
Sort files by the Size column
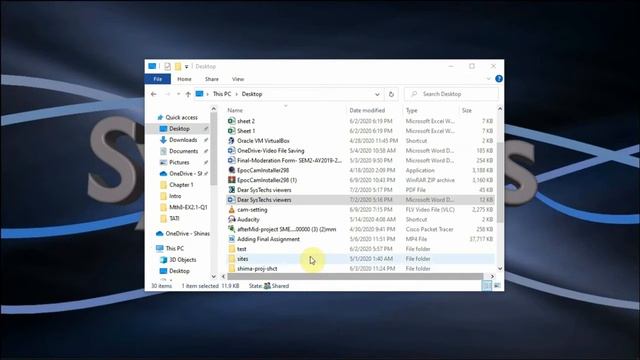pyautogui.click(x=467, y=110)
